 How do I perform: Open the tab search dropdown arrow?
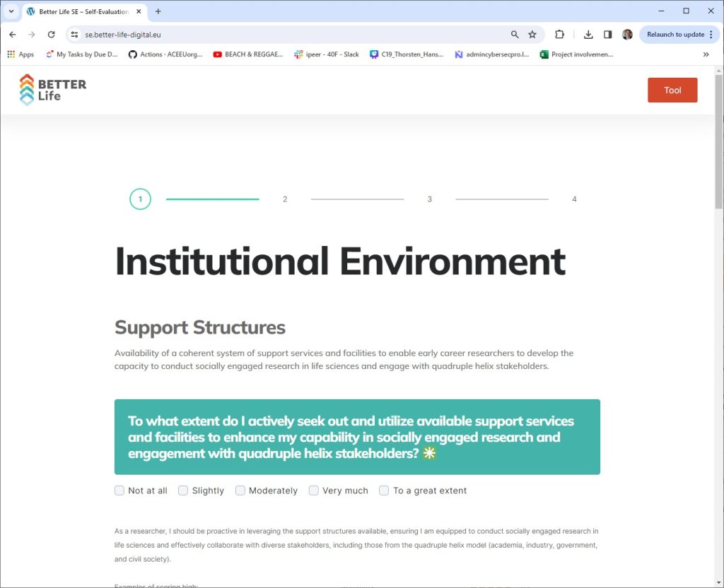(11, 11)
